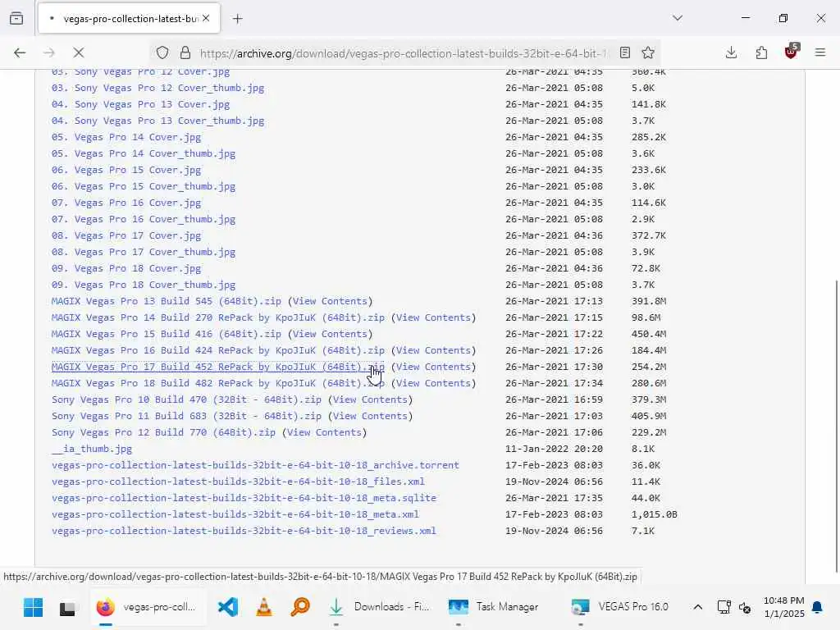
Task: View Contents of Vegas Pro 17 zip
Action: (x=433, y=367)
